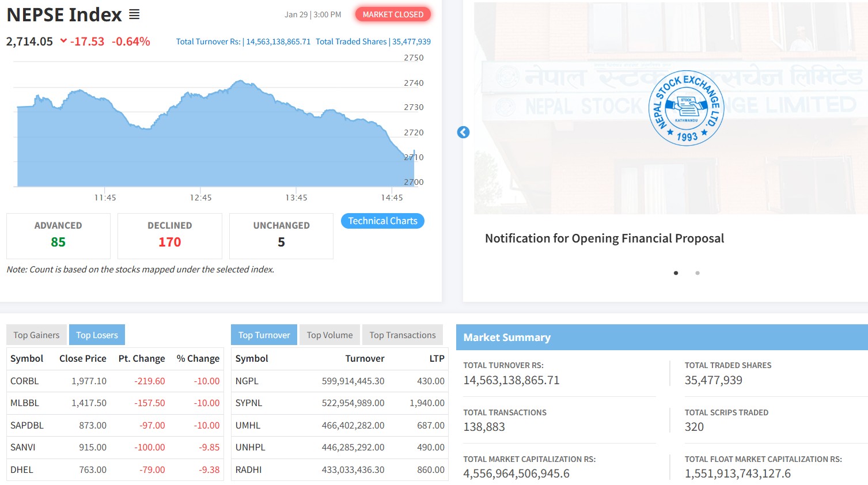Select the first carousel indicator dot
868x485 pixels.
(x=676, y=273)
